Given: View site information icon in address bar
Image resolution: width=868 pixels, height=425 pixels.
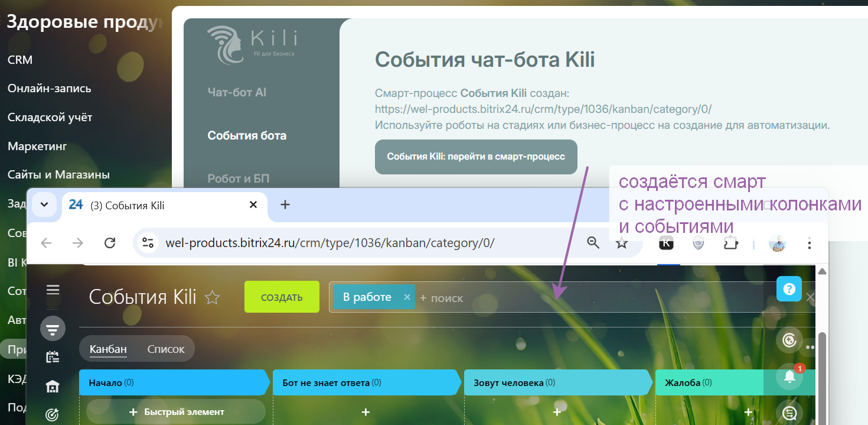Looking at the screenshot, I should [x=148, y=243].
